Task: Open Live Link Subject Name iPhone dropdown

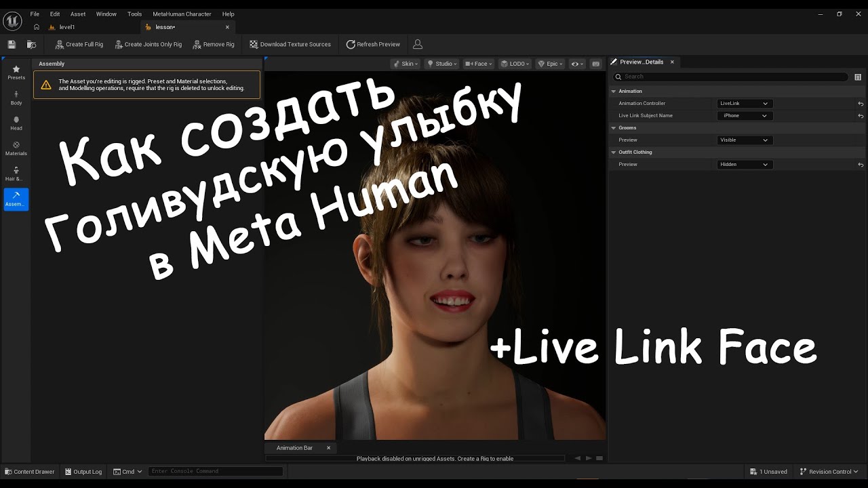Action: [745, 116]
